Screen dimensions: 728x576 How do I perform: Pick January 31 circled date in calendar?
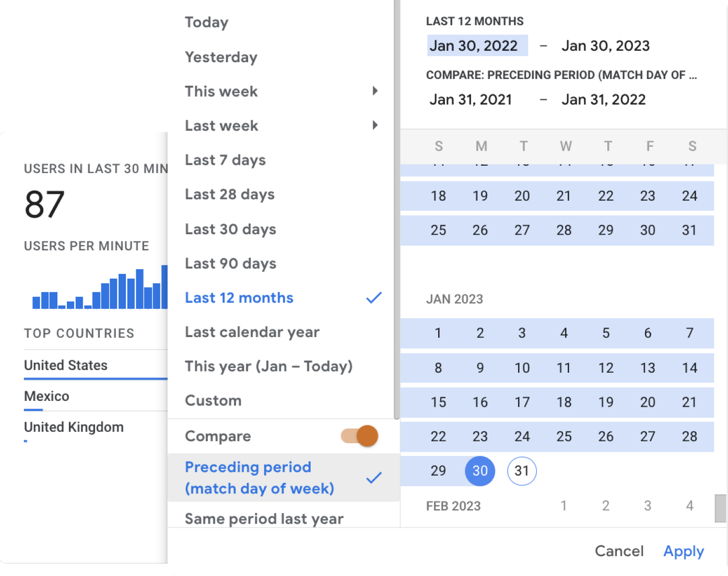pyautogui.click(x=522, y=471)
